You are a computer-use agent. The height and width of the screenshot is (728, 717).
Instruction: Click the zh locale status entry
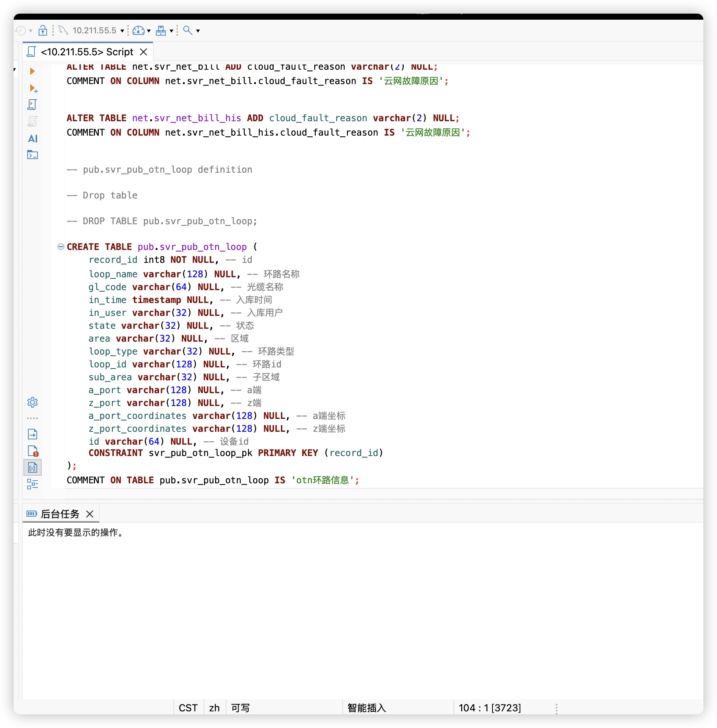214,708
